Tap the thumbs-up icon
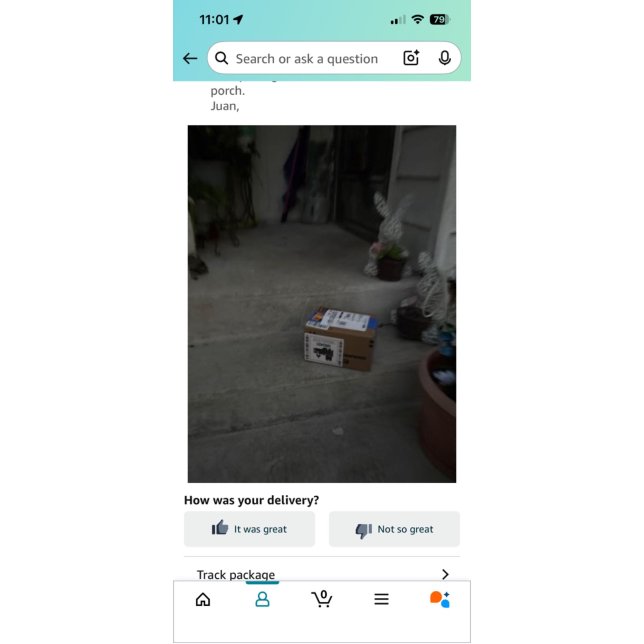 220,528
